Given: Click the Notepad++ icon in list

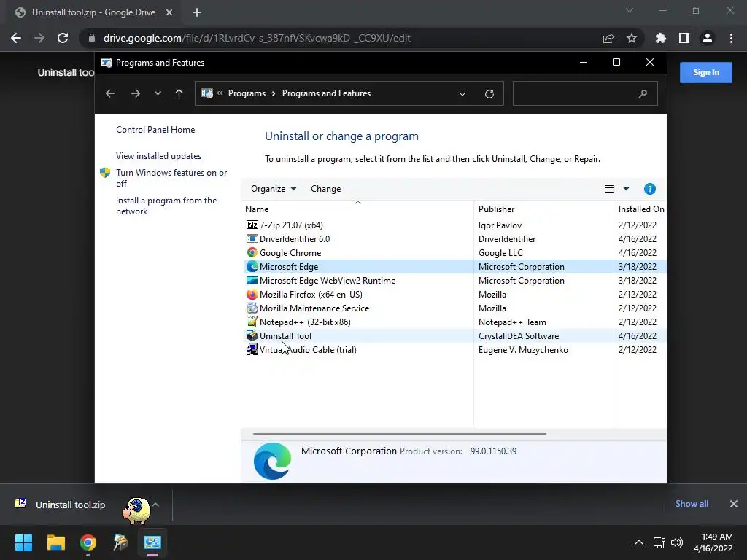Looking at the screenshot, I should [x=252, y=322].
